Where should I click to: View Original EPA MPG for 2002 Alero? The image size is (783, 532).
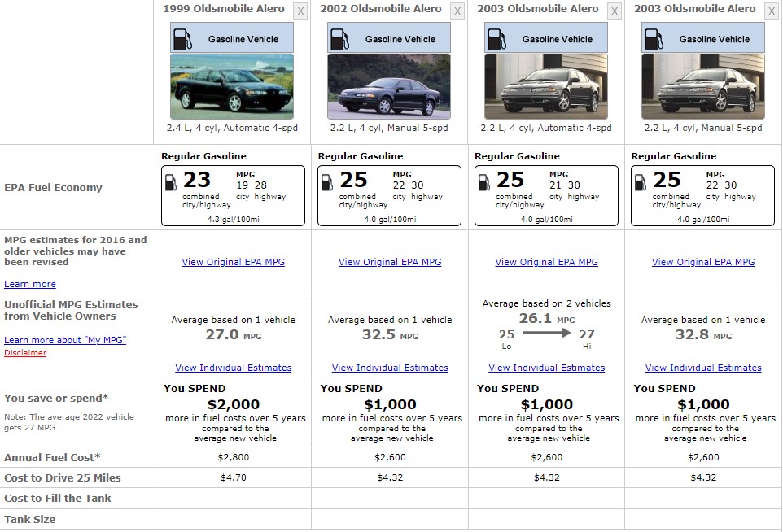[390, 262]
